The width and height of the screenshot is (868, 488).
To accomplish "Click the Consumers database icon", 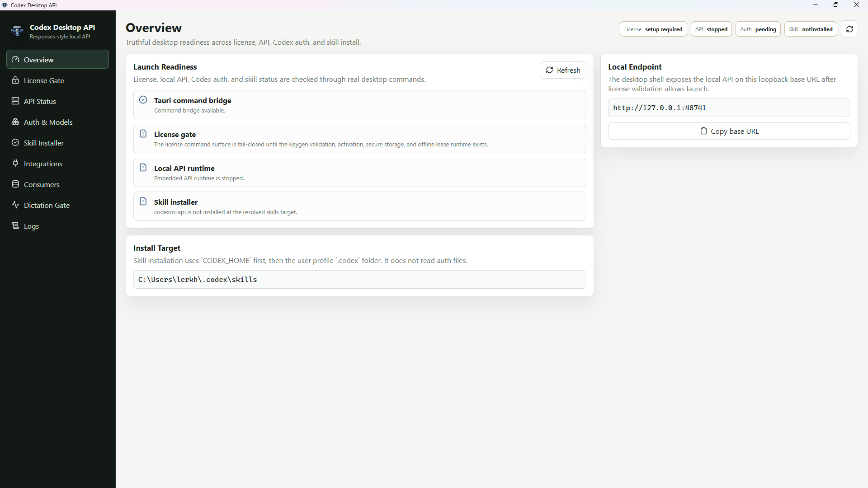I will (15, 184).
